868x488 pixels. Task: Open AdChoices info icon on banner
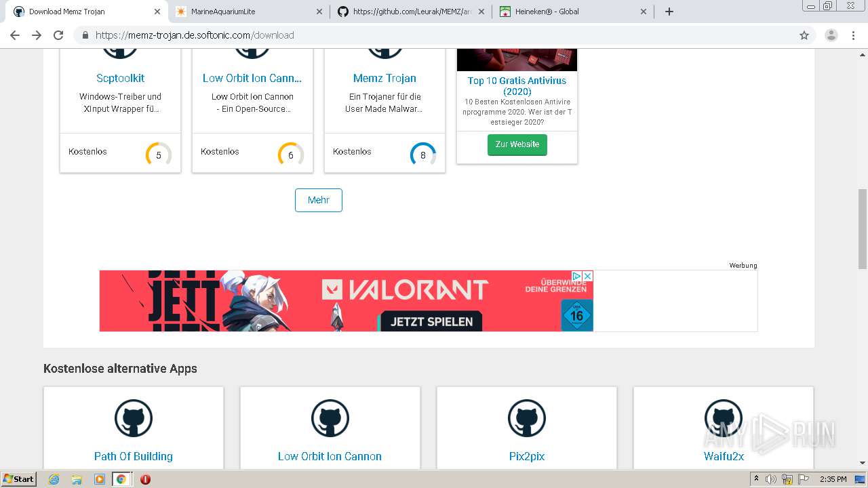pyautogui.click(x=577, y=276)
